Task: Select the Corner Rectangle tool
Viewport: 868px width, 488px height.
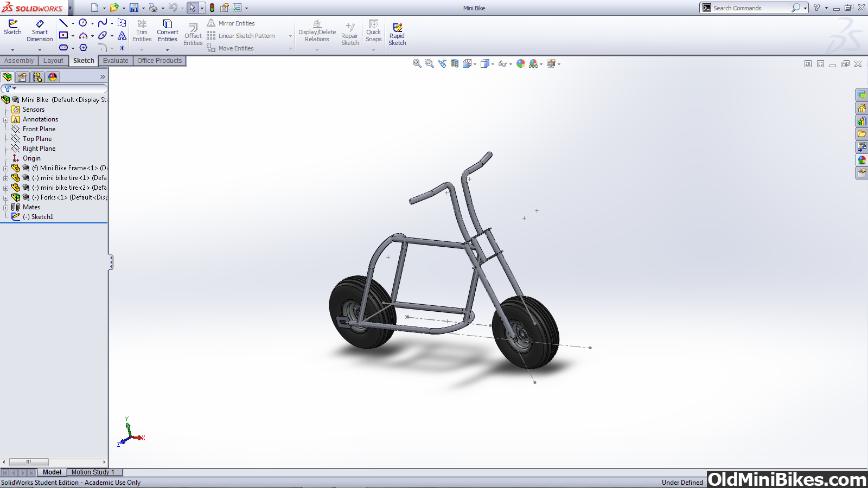Action: point(63,35)
